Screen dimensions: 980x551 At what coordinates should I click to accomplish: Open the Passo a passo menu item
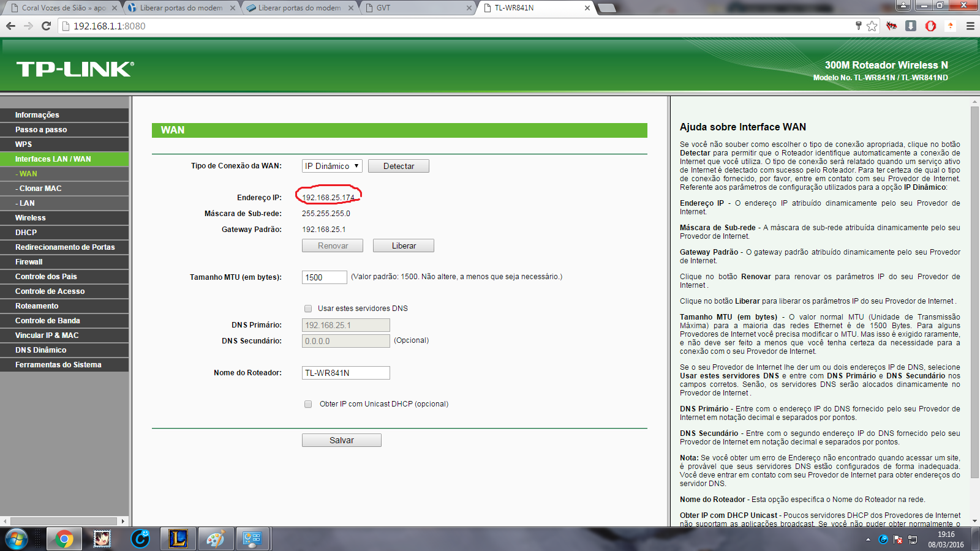point(64,130)
